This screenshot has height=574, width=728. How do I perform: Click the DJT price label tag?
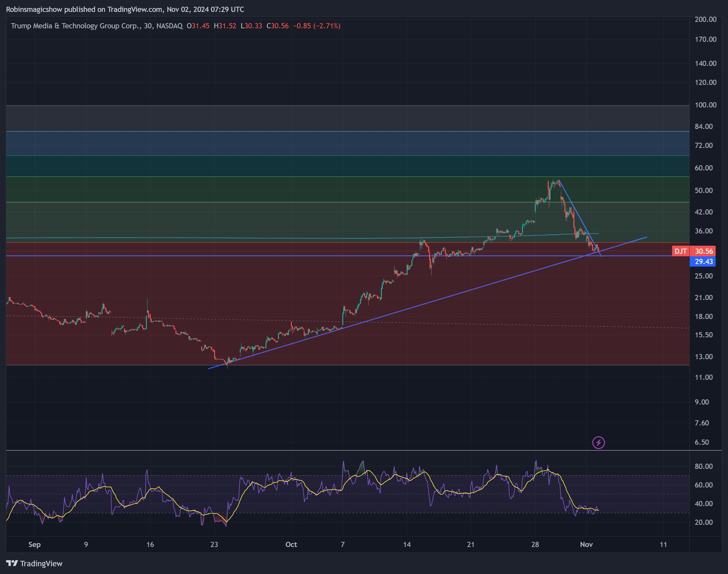tap(680, 251)
